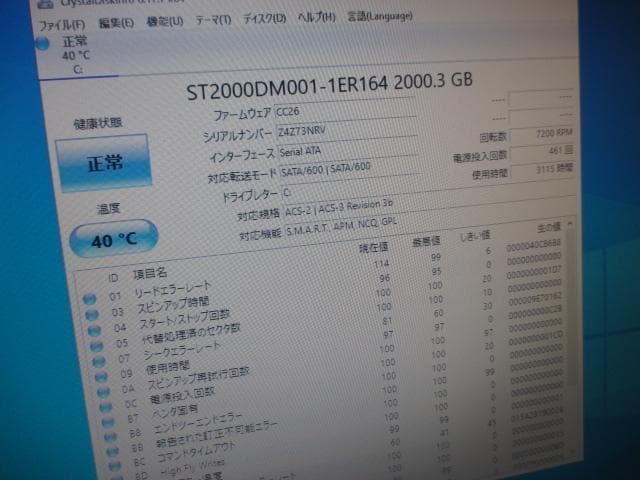Click the 最悪値 column header
Image resolution: width=640 pixels, height=480 pixels.
click(x=426, y=242)
